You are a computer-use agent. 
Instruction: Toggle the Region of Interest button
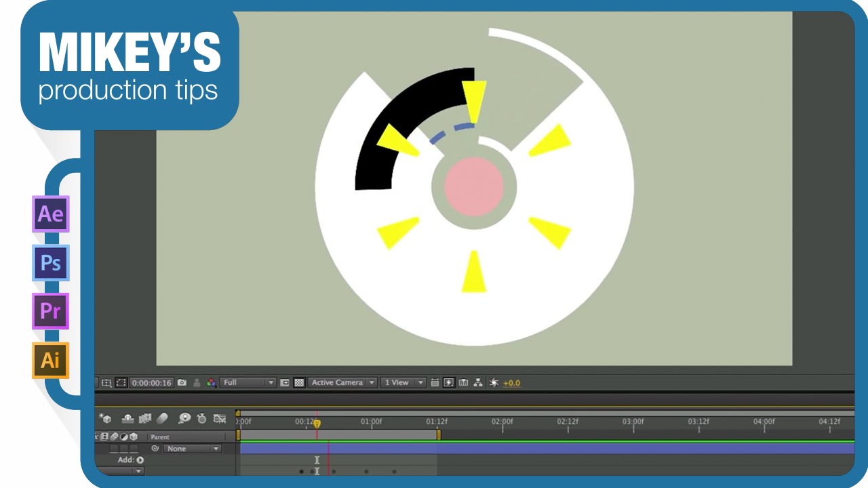(x=285, y=383)
